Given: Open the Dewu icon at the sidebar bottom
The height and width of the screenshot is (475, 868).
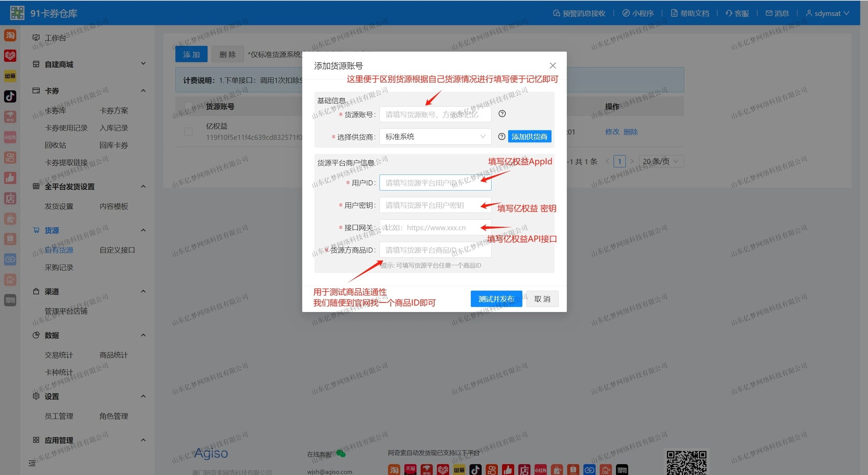Looking at the screenshot, I should pos(10,300).
